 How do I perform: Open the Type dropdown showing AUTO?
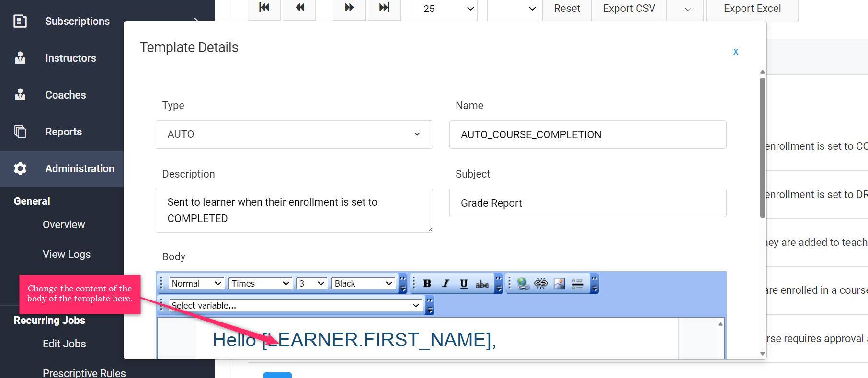tap(294, 134)
